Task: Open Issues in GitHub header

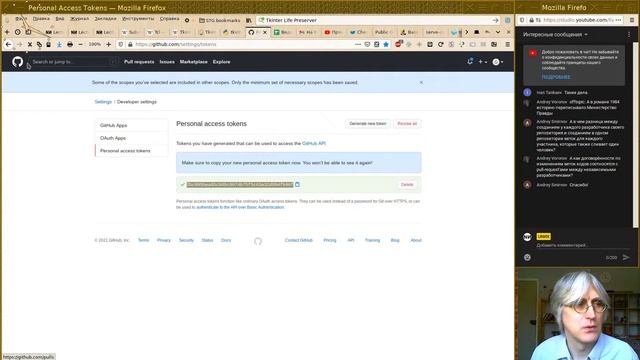Action: [x=167, y=62]
